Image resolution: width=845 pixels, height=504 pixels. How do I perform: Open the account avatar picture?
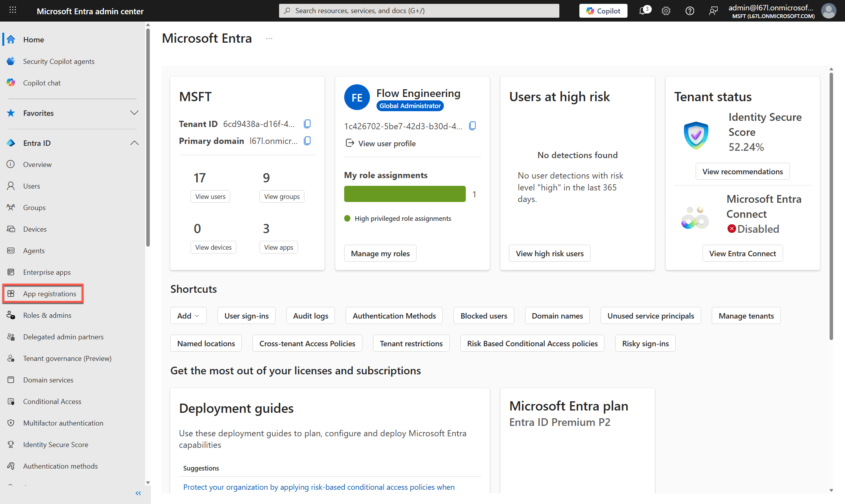[x=828, y=11]
